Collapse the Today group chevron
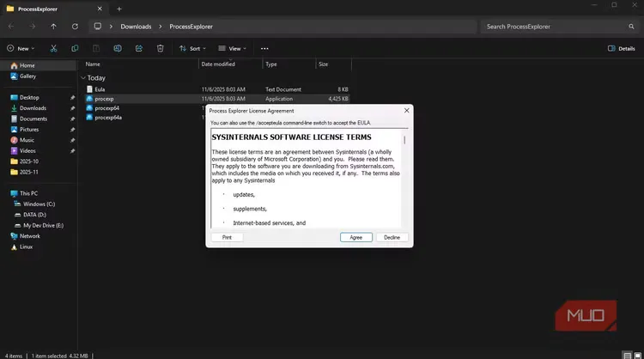 pyautogui.click(x=83, y=77)
